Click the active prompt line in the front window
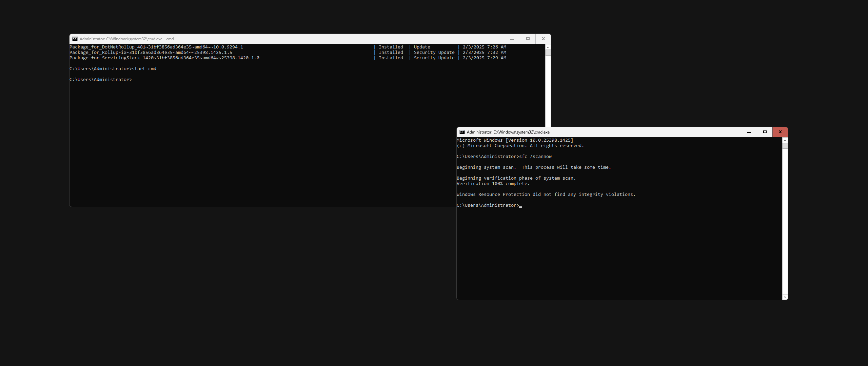The width and height of the screenshot is (868, 366). [x=488, y=205]
